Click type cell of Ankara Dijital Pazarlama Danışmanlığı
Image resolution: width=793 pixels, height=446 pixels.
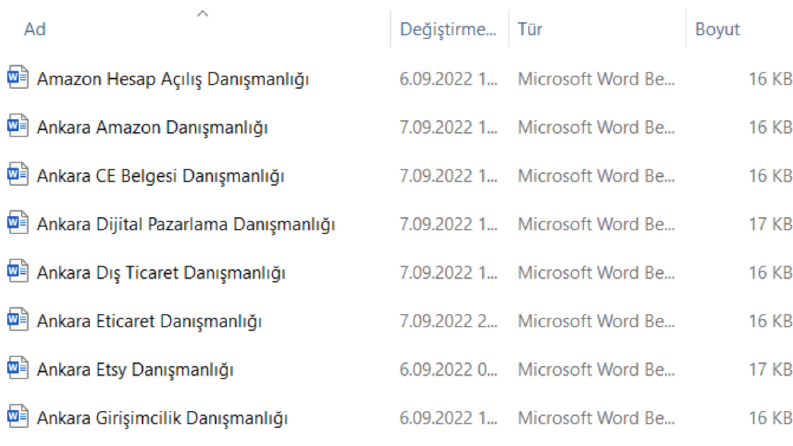coord(596,225)
